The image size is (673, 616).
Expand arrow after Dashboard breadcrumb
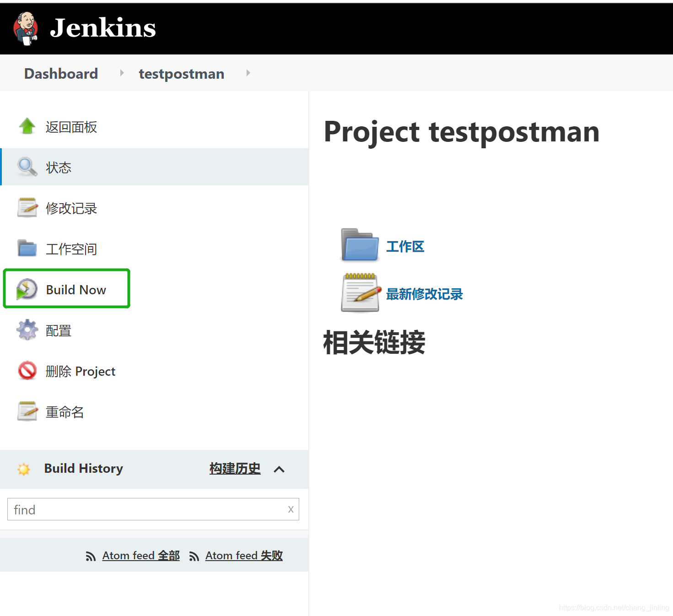pyautogui.click(x=122, y=73)
